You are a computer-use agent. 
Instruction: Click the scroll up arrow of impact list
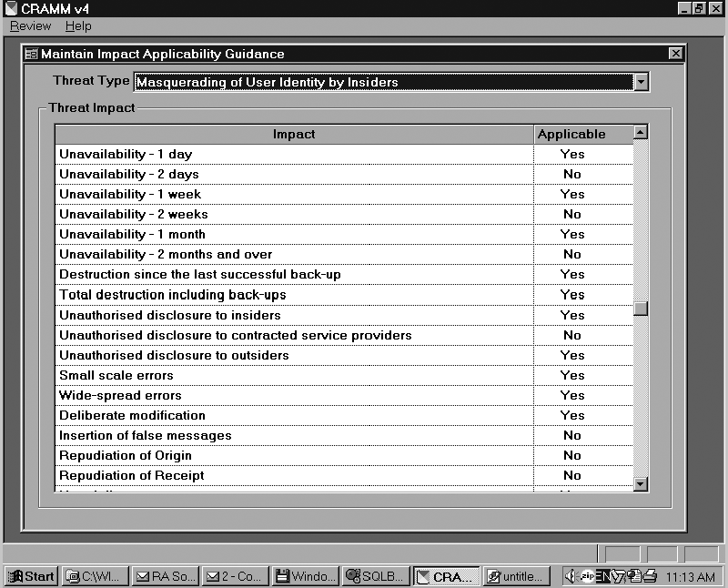pos(641,133)
